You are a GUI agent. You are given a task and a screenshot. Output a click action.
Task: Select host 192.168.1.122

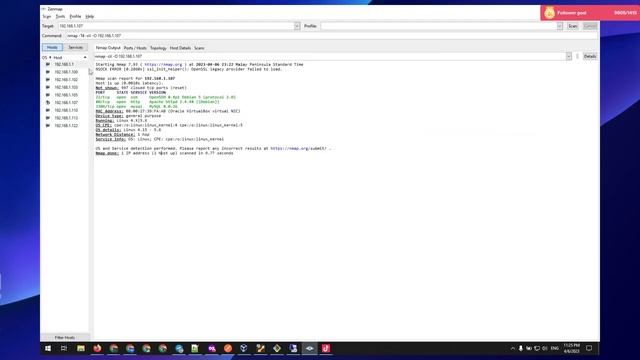(66, 126)
